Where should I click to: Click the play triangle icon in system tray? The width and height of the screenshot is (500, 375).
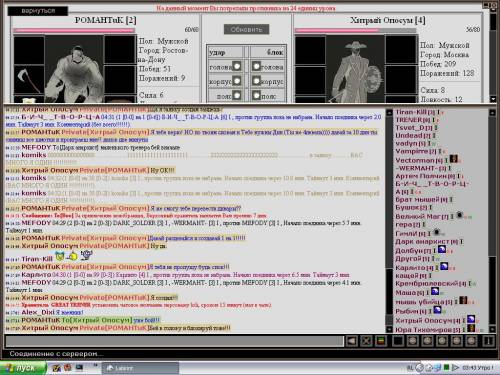[455, 368]
